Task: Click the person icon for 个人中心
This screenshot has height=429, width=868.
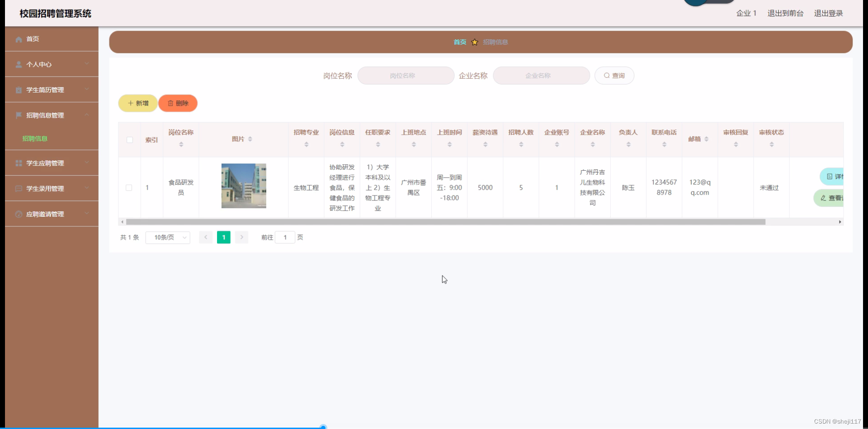Action: click(19, 64)
